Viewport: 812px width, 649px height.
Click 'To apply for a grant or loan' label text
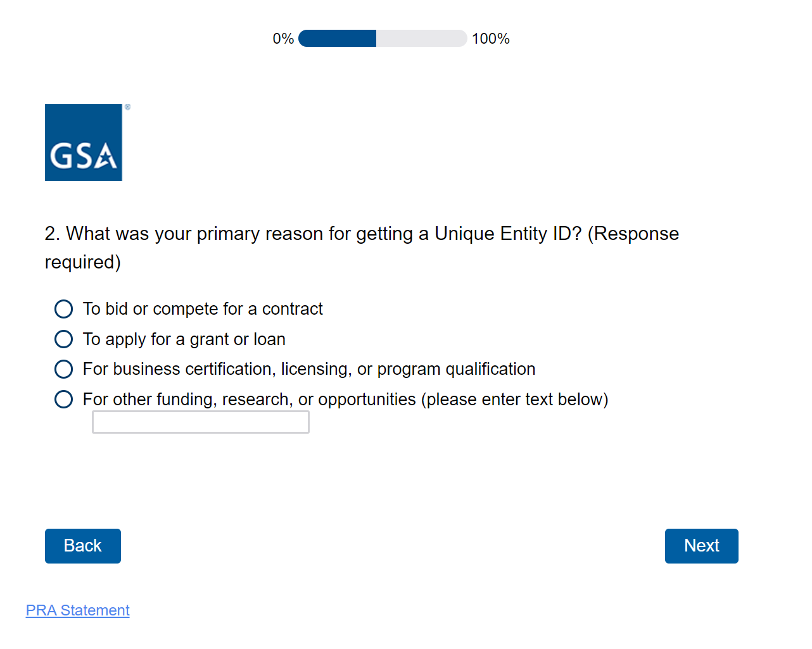[184, 339]
